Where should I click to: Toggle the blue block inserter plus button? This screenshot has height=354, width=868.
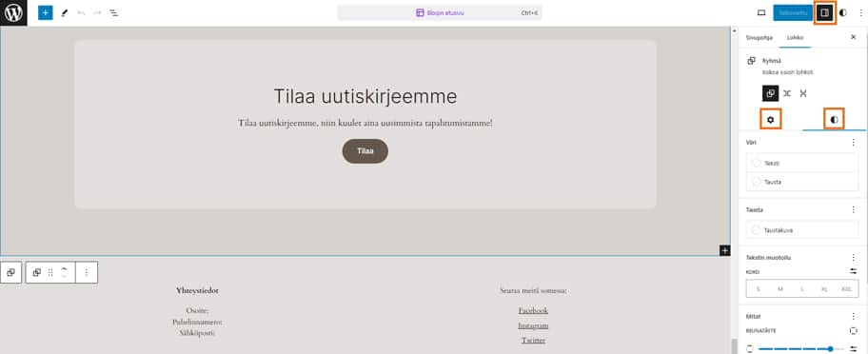point(46,12)
